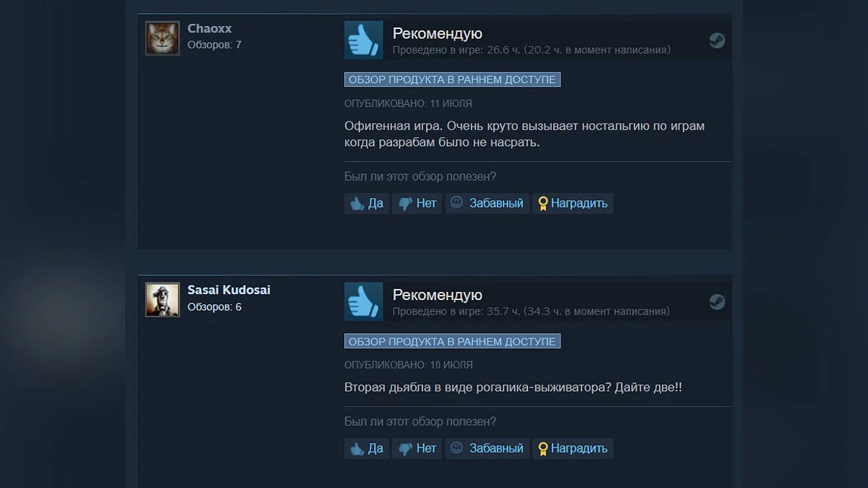This screenshot has height=488, width=868.
Task: Click the thumbs-up icon in Sasai Kudosai's review
Action: tap(363, 301)
